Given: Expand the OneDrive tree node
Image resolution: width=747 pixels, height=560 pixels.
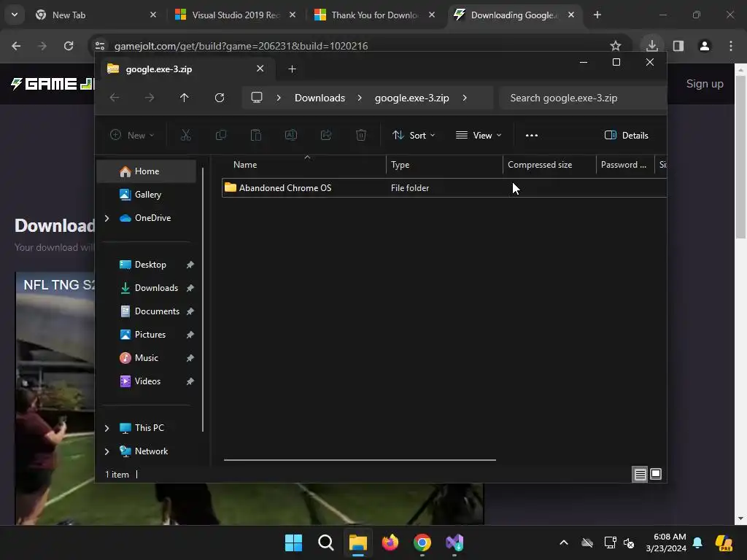Looking at the screenshot, I should pyautogui.click(x=107, y=218).
